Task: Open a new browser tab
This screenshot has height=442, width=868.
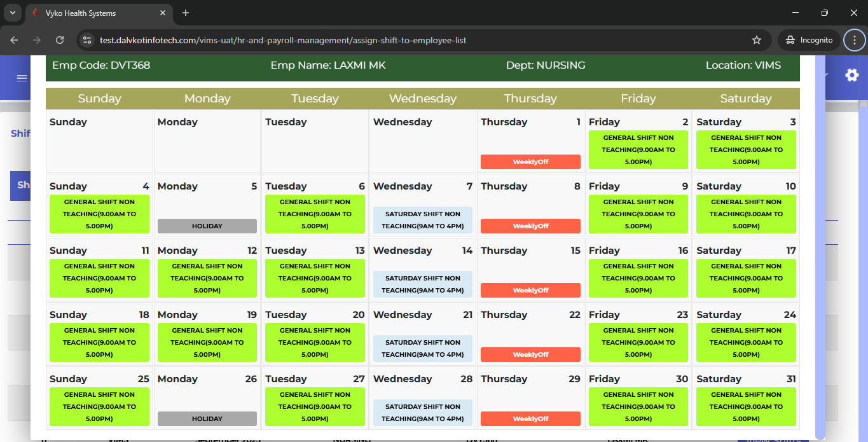Action: pyautogui.click(x=186, y=13)
